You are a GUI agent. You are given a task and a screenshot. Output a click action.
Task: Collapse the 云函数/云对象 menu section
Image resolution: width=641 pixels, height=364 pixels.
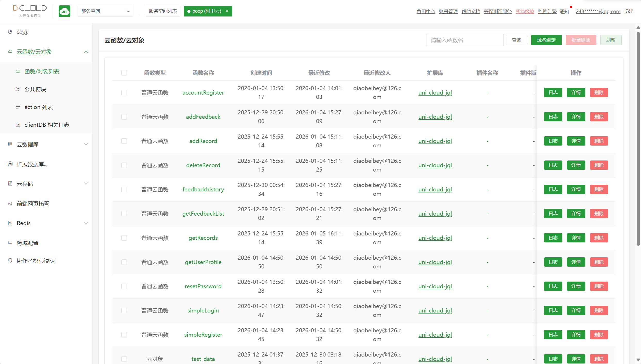[x=86, y=52]
